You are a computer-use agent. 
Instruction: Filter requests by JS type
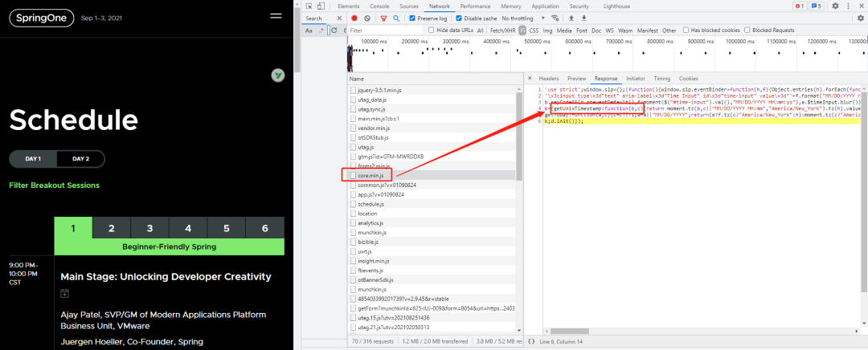tap(522, 31)
